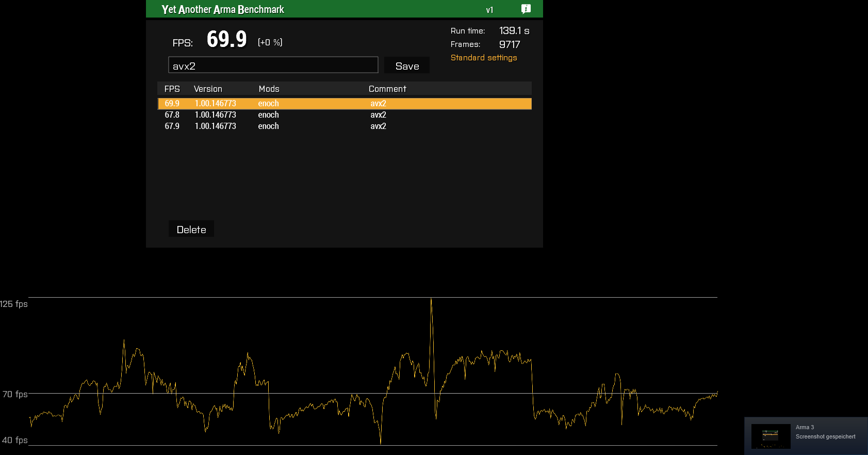Select the highlighted 69.9 FPS result row

tap(345, 104)
